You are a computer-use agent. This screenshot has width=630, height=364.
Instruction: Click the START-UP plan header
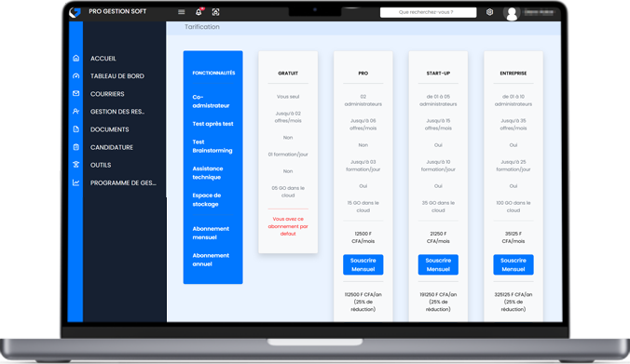(438, 74)
